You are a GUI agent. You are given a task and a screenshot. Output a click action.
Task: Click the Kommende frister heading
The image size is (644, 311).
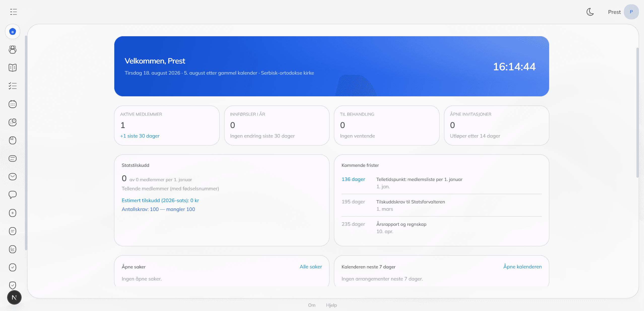click(x=360, y=165)
